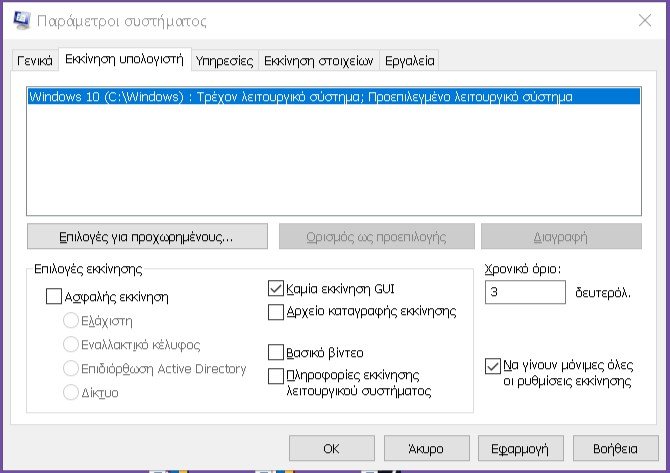The image size is (670, 473).
Task: Click the Χρονικό όριο timeout field
Action: click(x=524, y=292)
